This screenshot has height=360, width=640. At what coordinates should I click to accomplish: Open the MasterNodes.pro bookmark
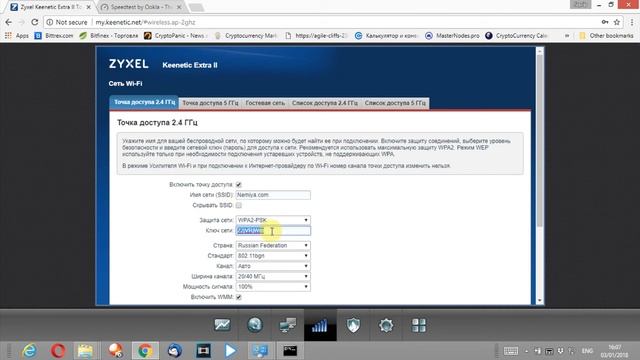[x=452, y=36]
